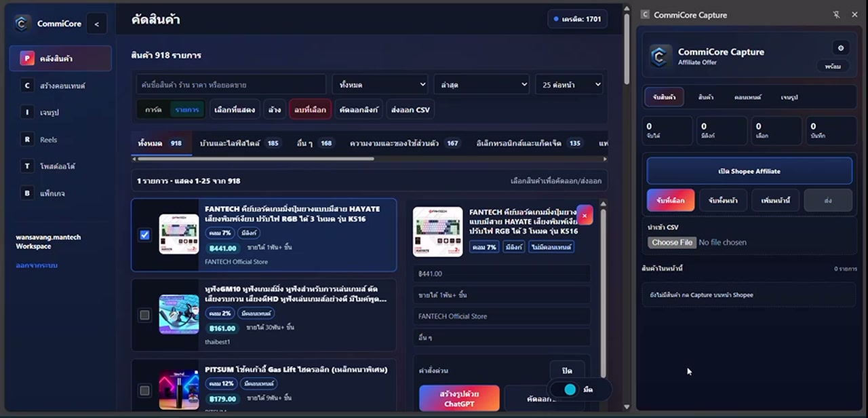Click the ปิด toggle next to คำสั่งด่วน
This screenshot has width=868, height=418.
click(567, 371)
